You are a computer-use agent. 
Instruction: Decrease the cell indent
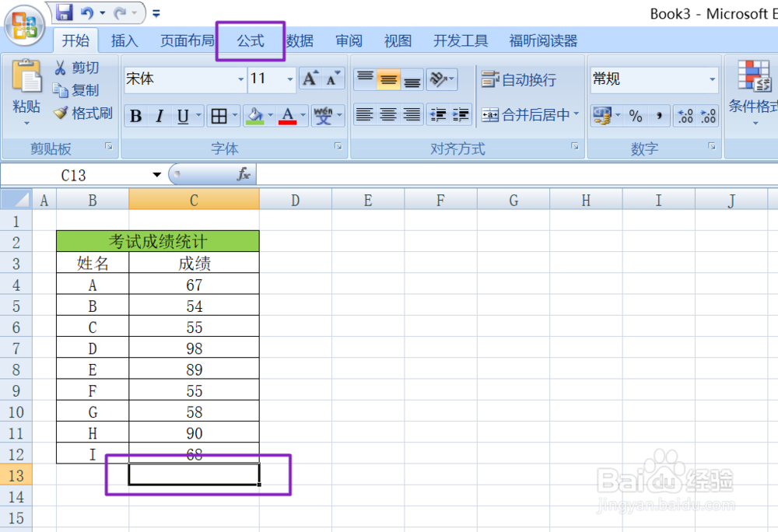click(x=437, y=115)
